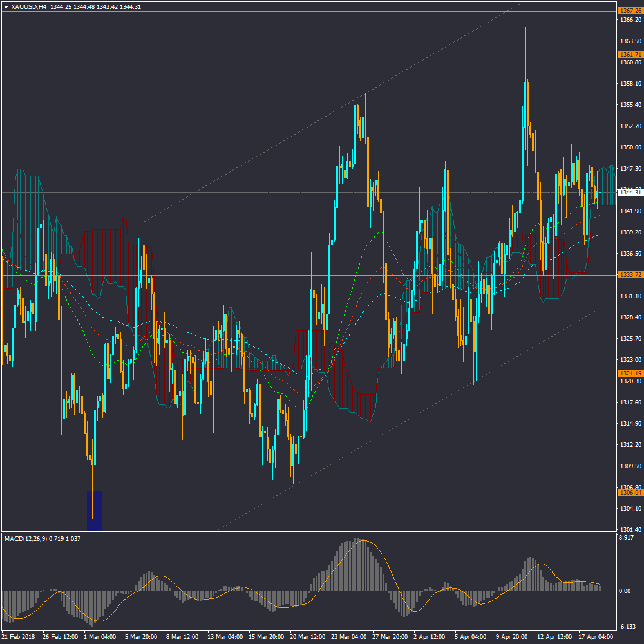644x644 pixels.
Task: Click the 1350.00 tick on price axis
Action: point(629,147)
